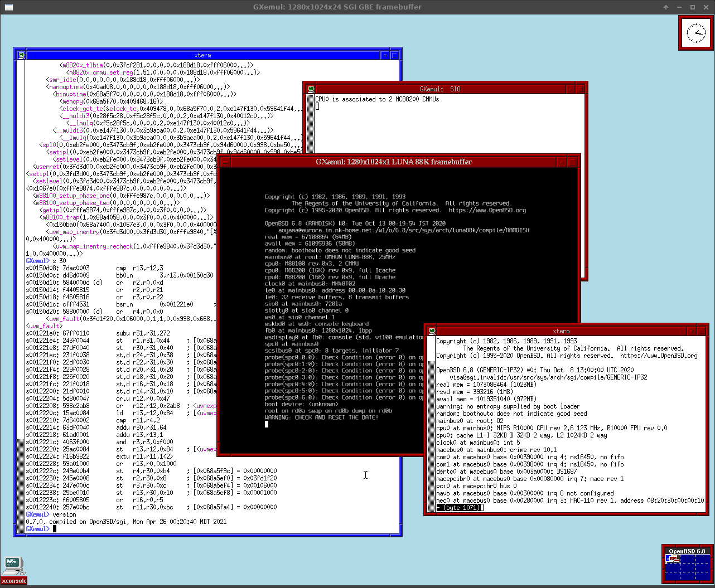Maximize the LUNA 88K framebuffer window
Screen dimensions: 715x588
[x=572, y=162]
